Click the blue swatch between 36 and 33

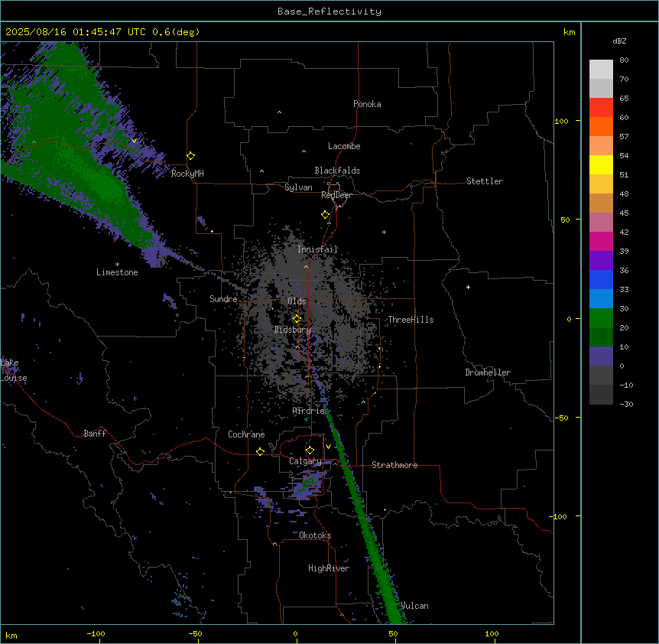tap(601, 279)
